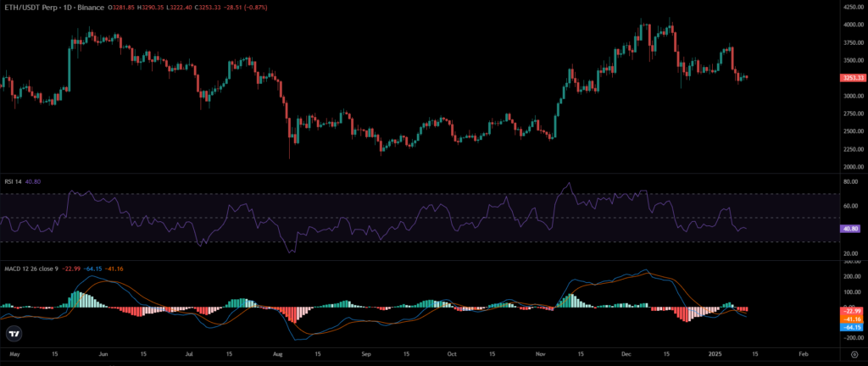Click the red −22.99 MACD axis label
Viewport: 868px width, 366px height.
pos(851,312)
